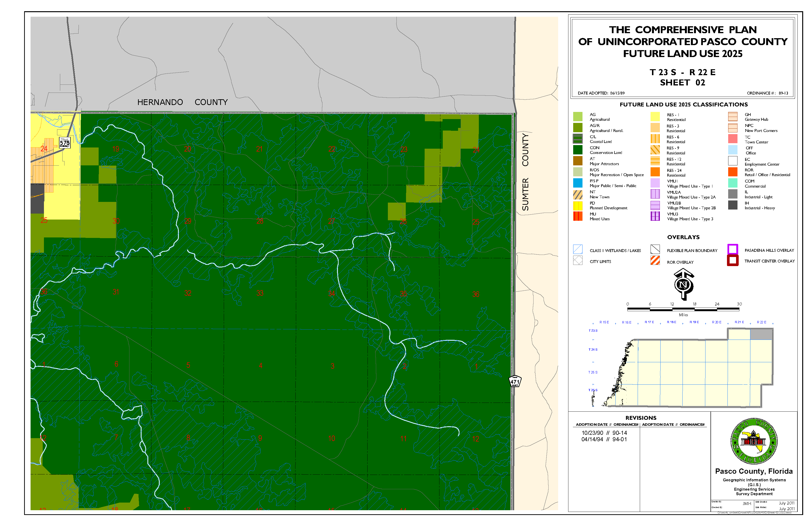Click the north arrow compass symbol
Image resolution: width=812 pixels, height=525 pixels.
pyautogui.click(x=683, y=284)
